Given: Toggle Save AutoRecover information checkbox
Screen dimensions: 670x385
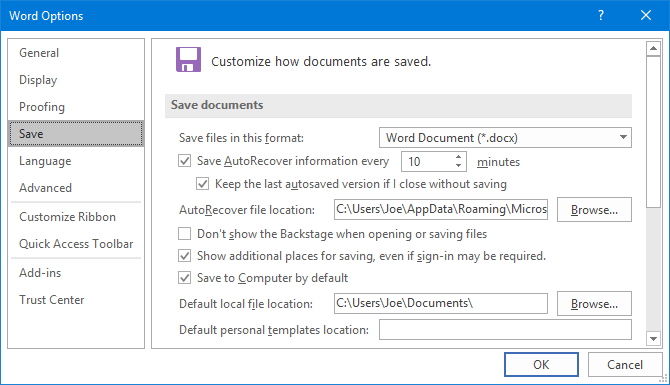Looking at the screenshot, I should (185, 161).
